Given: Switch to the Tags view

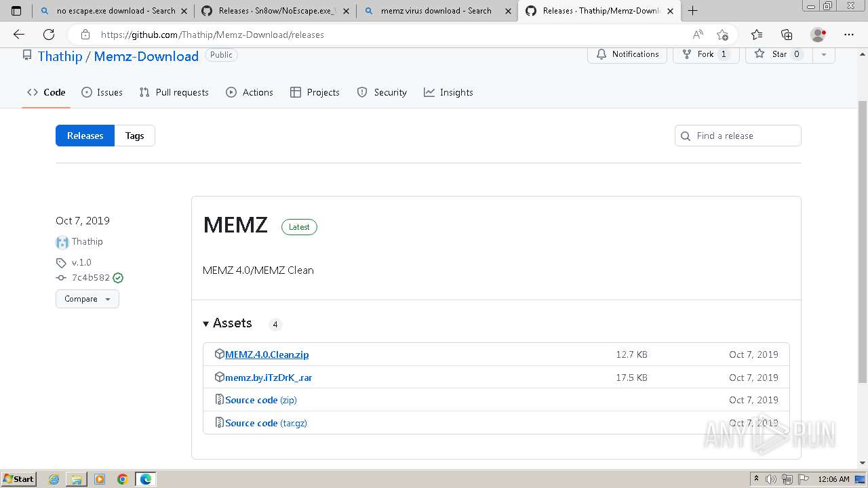Looking at the screenshot, I should 134,136.
